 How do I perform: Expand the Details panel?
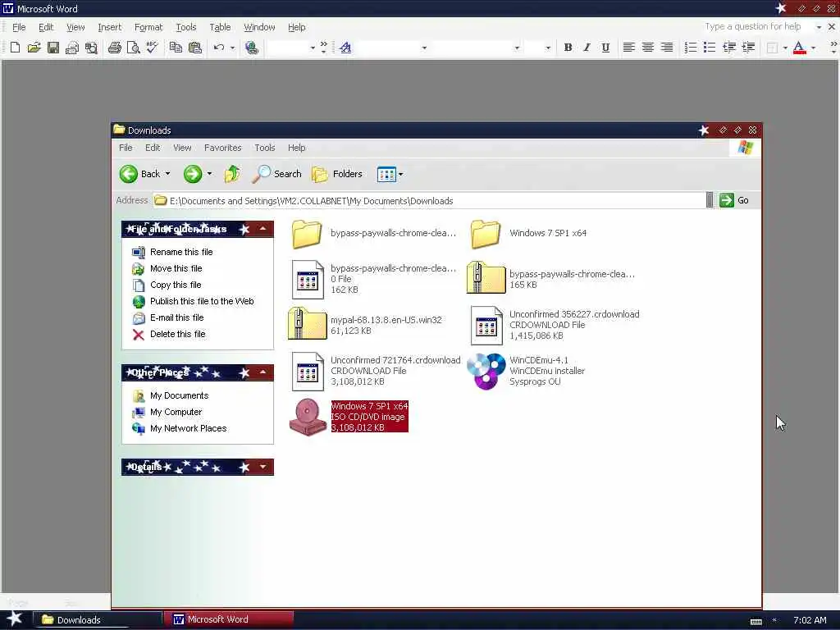click(263, 467)
